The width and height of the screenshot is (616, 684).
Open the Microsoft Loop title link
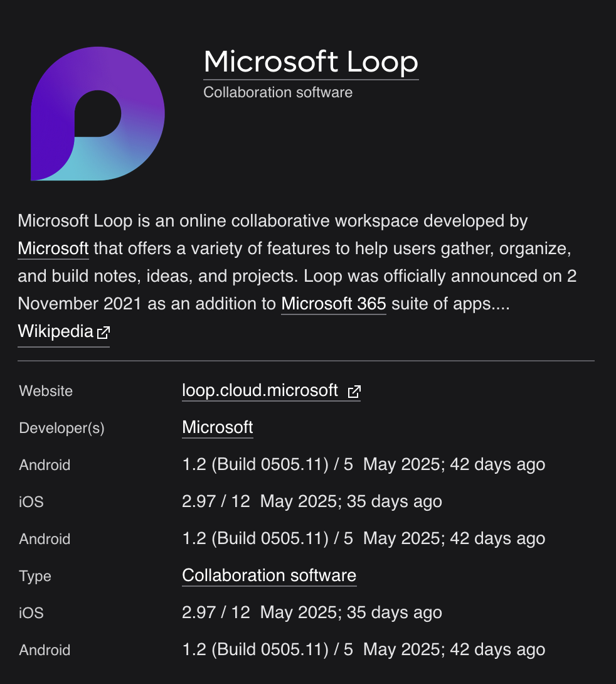[311, 63]
